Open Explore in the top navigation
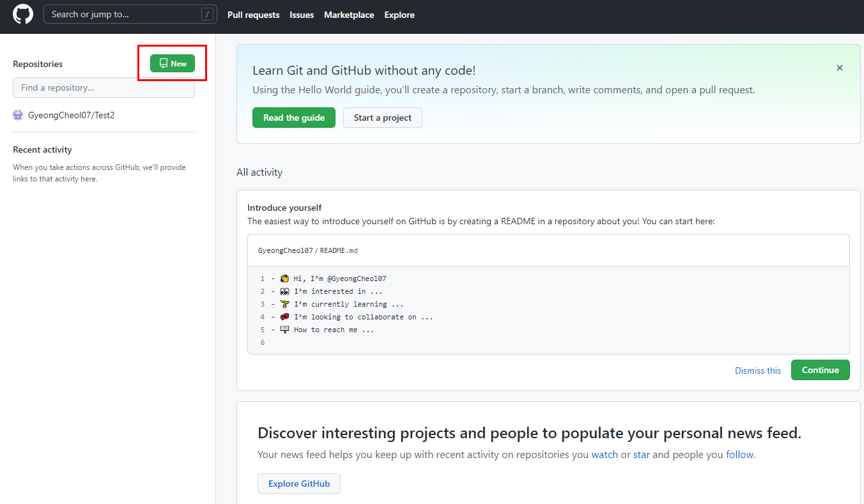The height and width of the screenshot is (504, 864). point(399,15)
